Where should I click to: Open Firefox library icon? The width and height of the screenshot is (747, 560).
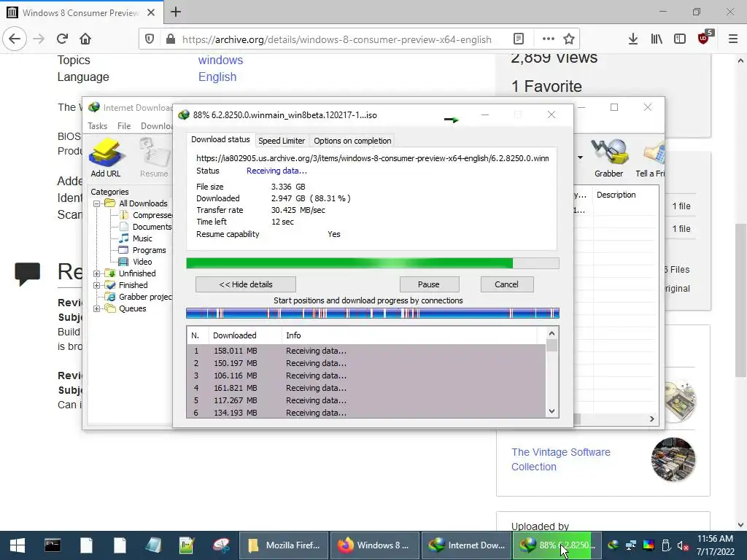point(657,39)
